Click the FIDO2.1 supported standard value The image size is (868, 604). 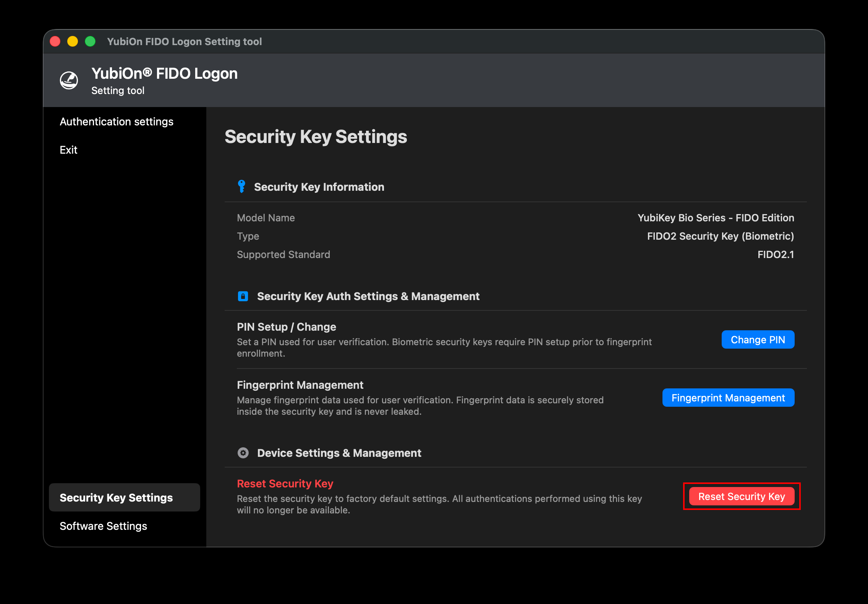776,255
